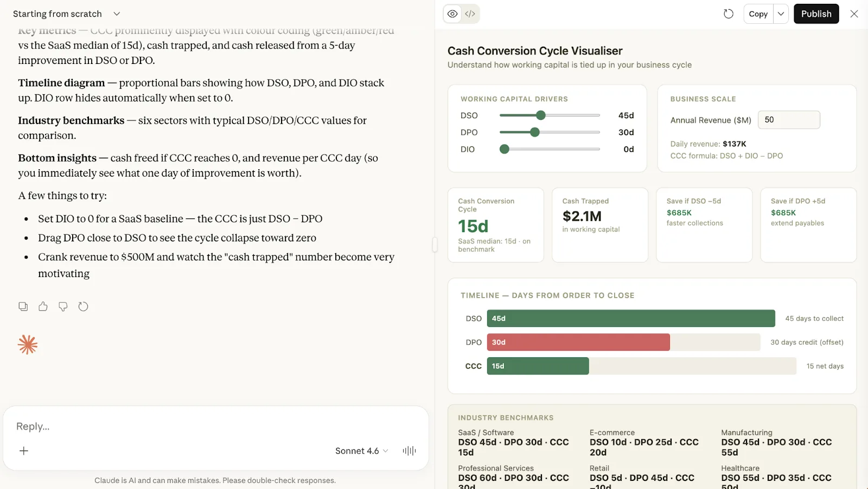Give the response a thumbs up
The height and width of the screenshot is (489, 868).
coord(43,306)
